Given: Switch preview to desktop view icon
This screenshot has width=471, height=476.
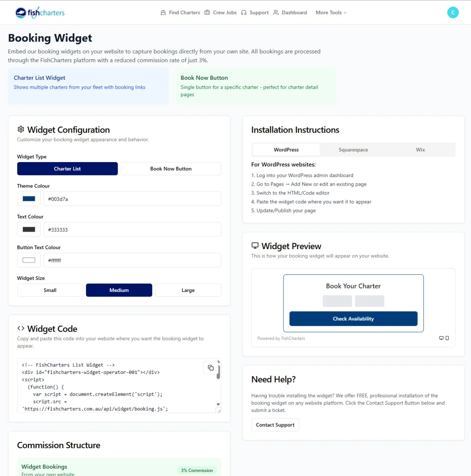Looking at the screenshot, I should [441, 338].
